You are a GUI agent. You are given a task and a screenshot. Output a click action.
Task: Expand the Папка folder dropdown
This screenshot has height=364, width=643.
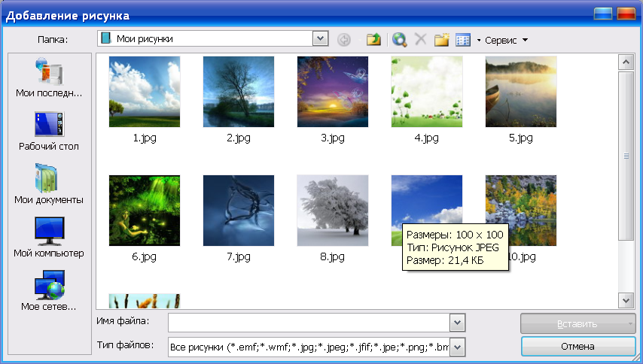[x=320, y=39]
